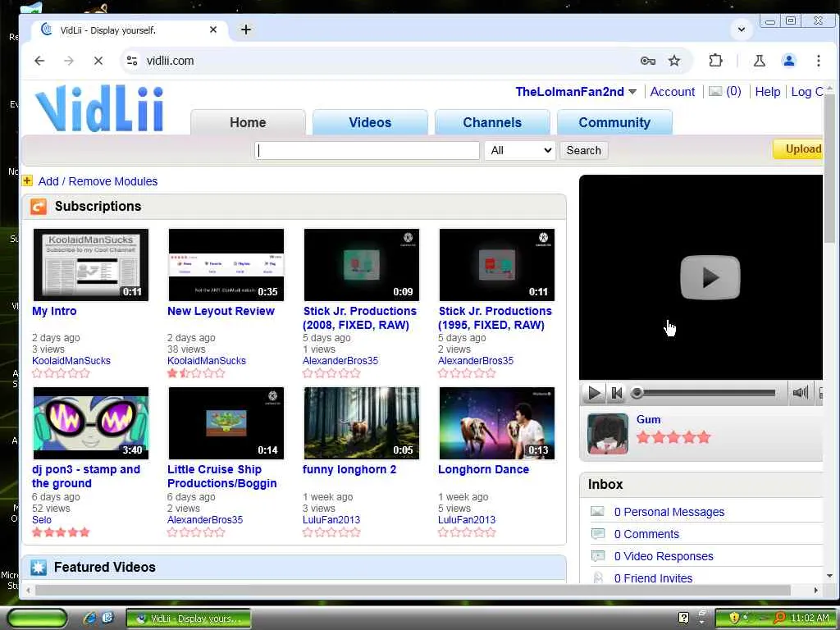
Task: Mute the player using the speaker icon
Action: point(800,393)
